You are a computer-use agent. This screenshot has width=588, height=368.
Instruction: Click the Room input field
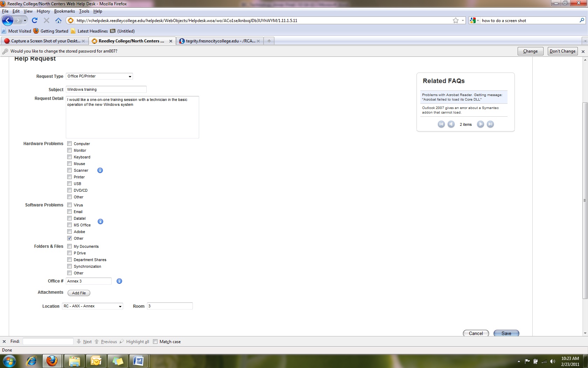pyautogui.click(x=170, y=306)
